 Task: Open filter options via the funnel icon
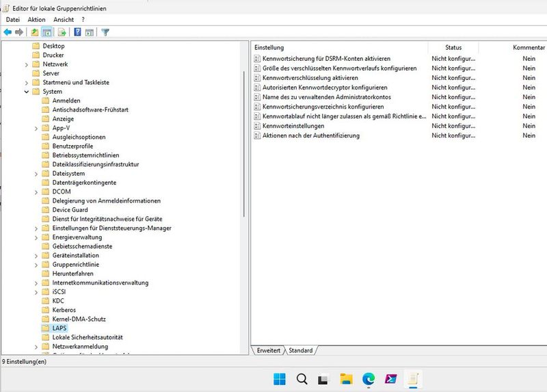(x=105, y=32)
